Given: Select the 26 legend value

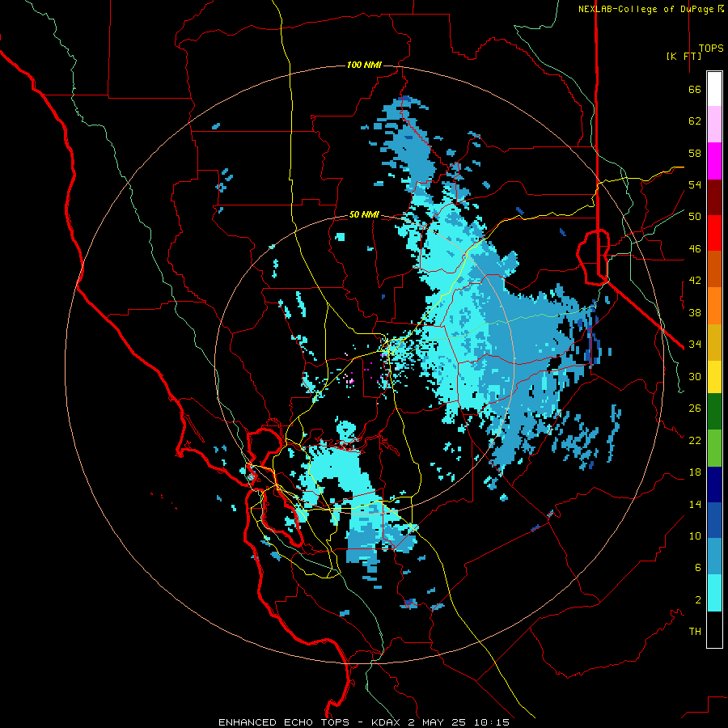Looking at the screenshot, I should coord(695,408).
